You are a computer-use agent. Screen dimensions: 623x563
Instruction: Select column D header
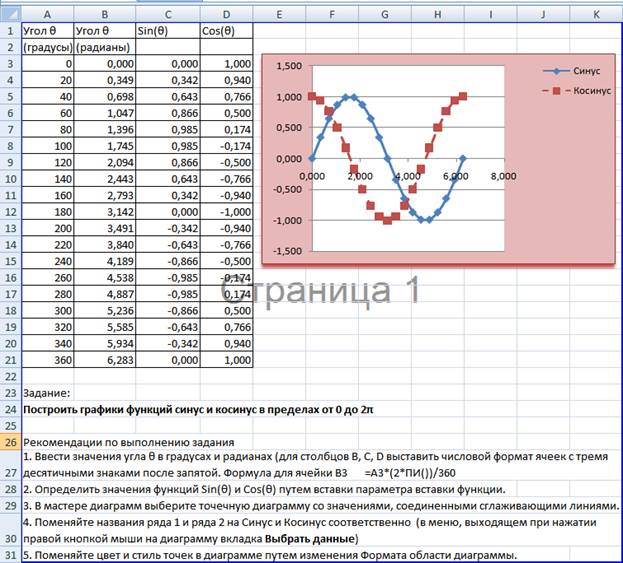[x=226, y=14]
